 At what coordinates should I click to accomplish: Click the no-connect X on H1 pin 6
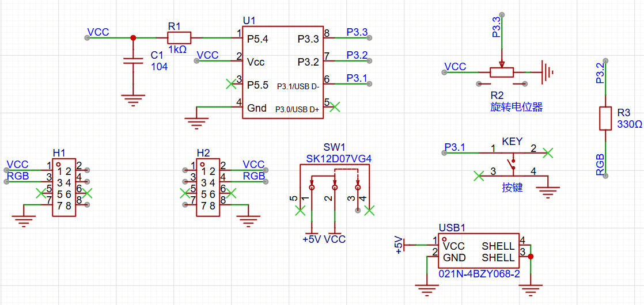[x=87, y=193]
